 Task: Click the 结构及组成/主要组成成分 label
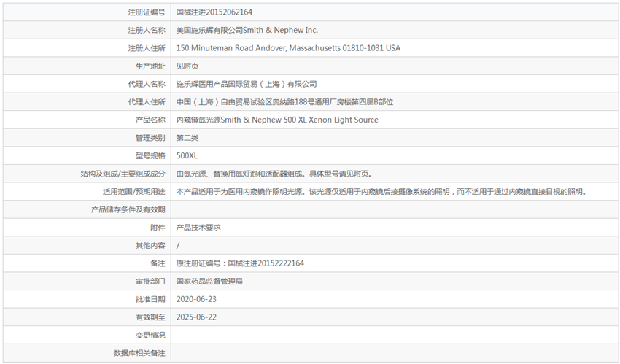click(123, 174)
